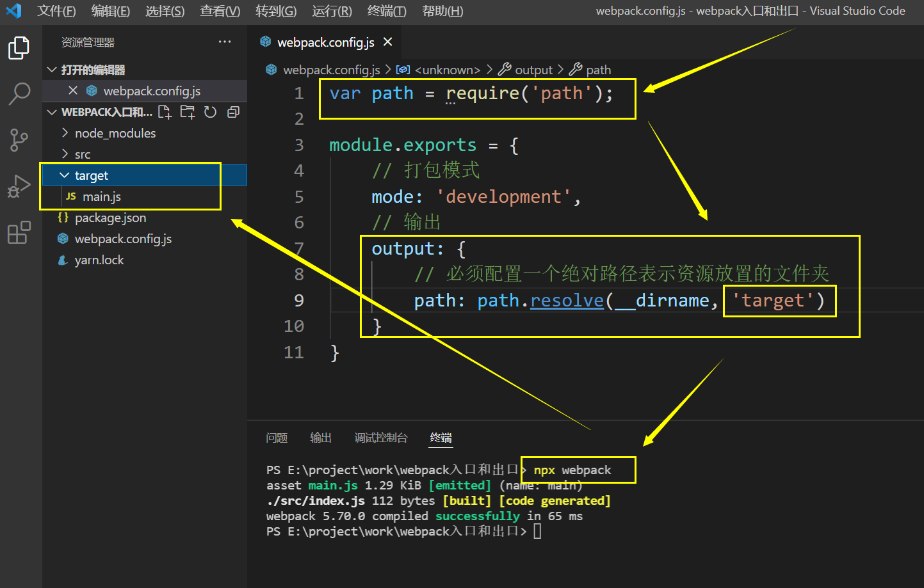The height and width of the screenshot is (588, 924).
Task: Click the module.exports text on line 3
Action: 403,145
